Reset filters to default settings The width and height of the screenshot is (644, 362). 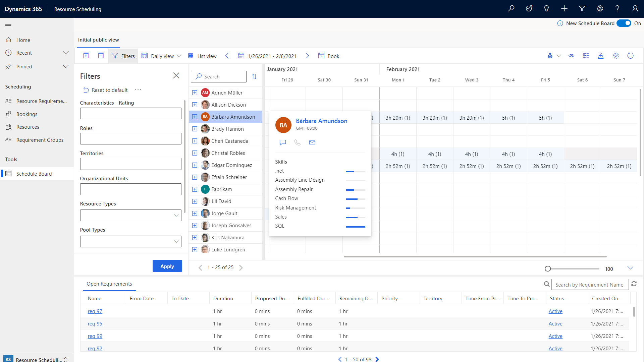(105, 90)
